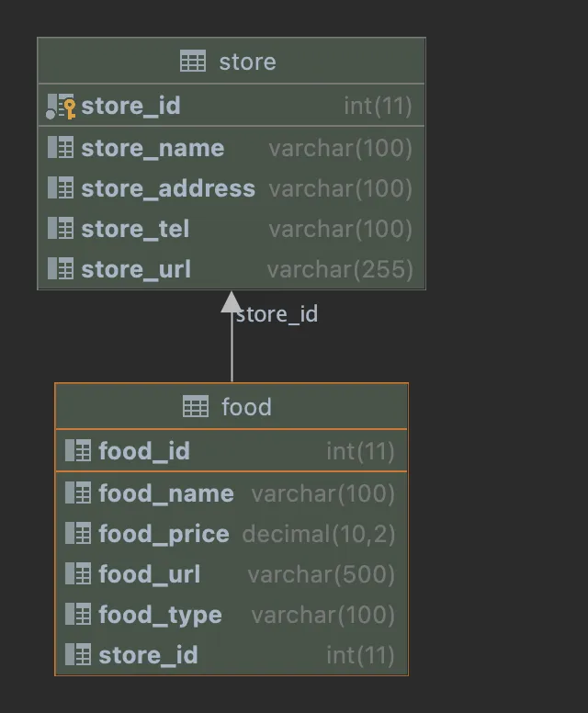Select the food table title header
This screenshot has width=588, height=713.
(232, 406)
